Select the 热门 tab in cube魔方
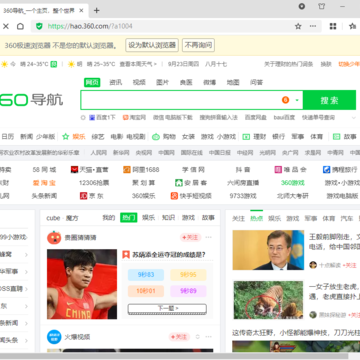Image resolution: width=360 pixels, height=360 pixels. click(x=129, y=218)
